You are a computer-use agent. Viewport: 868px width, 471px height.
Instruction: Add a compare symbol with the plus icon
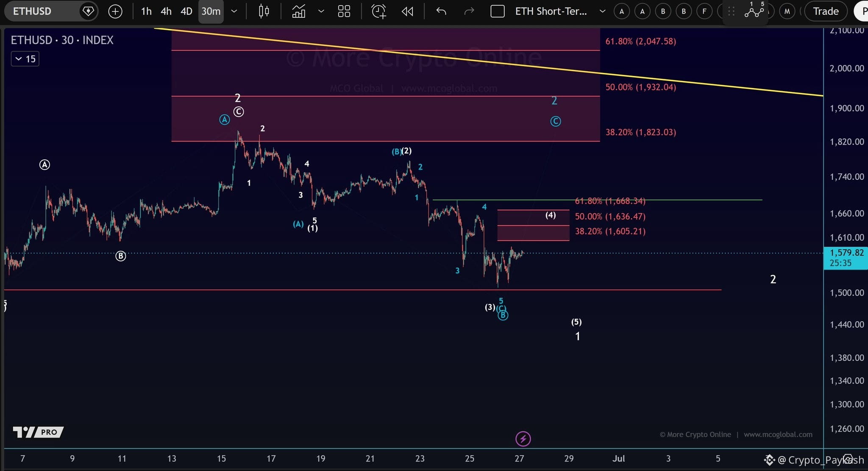(115, 11)
